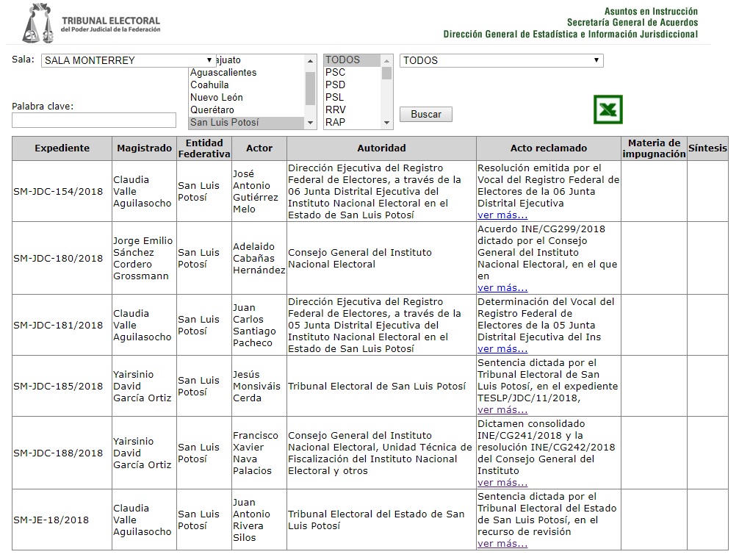Image resolution: width=739 pixels, height=560 pixels.
Task: Click the state list scroll-up arrow
Action: coord(310,61)
